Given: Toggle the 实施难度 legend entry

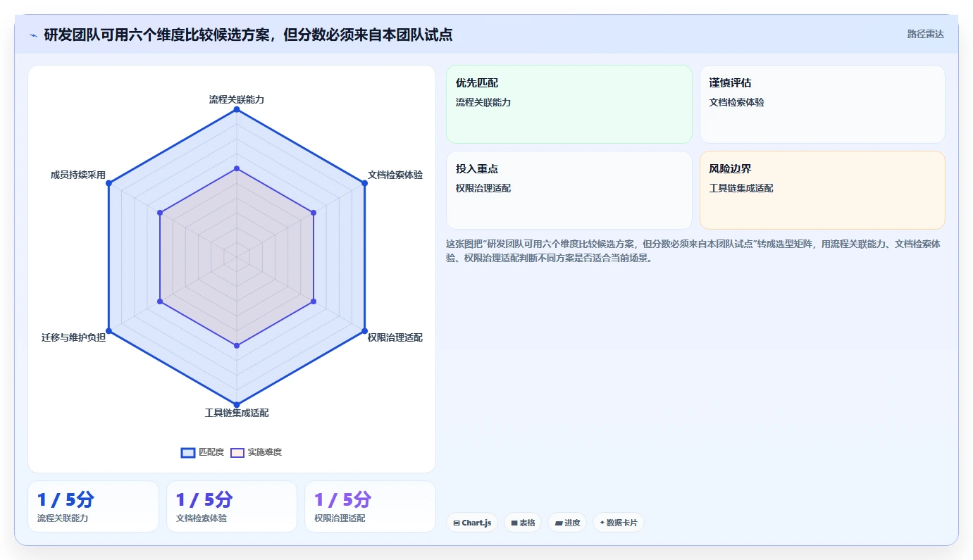Looking at the screenshot, I should [256, 452].
